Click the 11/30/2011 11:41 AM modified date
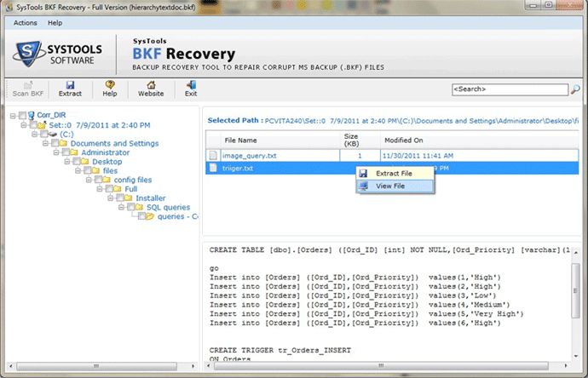Image resolution: width=588 pixels, height=378 pixels. pos(418,156)
